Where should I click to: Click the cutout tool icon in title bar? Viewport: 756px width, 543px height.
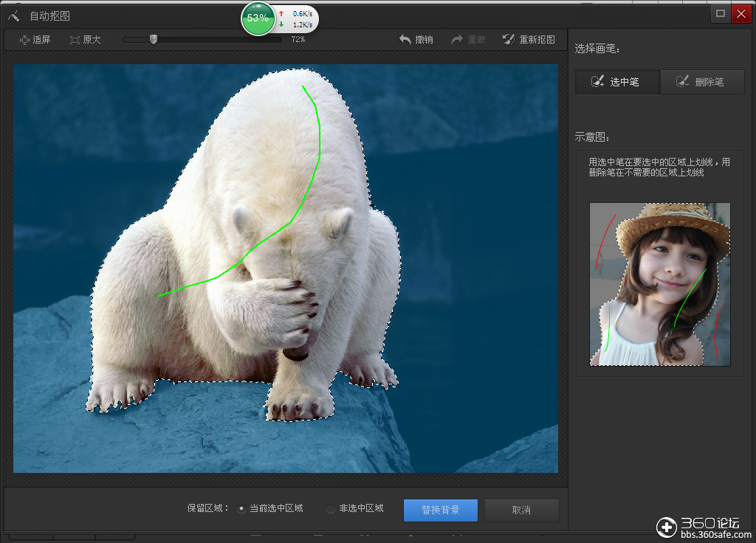pyautogui.click(x=13, y=14)
